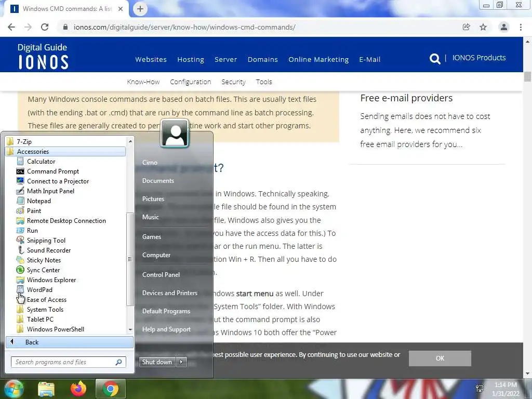Open IONOS Products link
Image resolution: width=532 pixels, height=399 pixels.
pos(478,58)
